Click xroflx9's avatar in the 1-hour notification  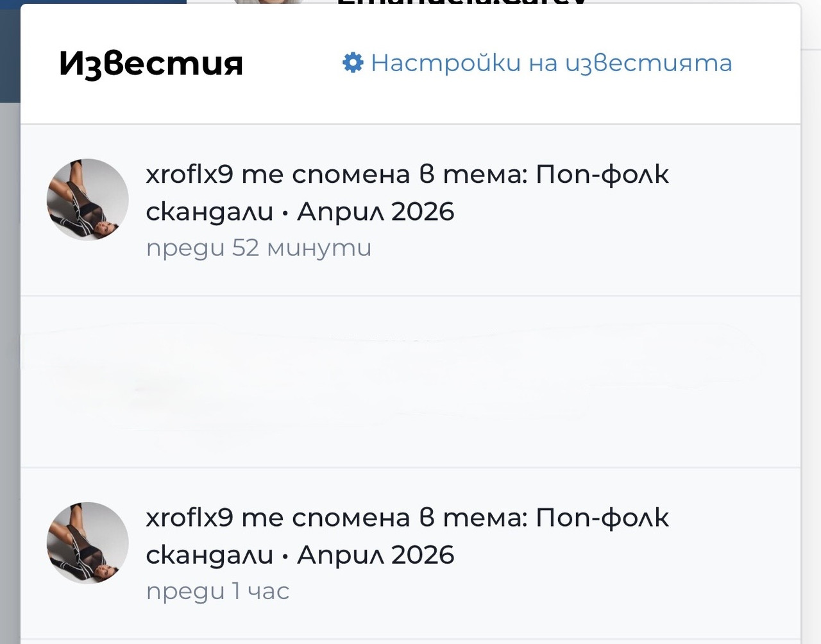(88, 543)
